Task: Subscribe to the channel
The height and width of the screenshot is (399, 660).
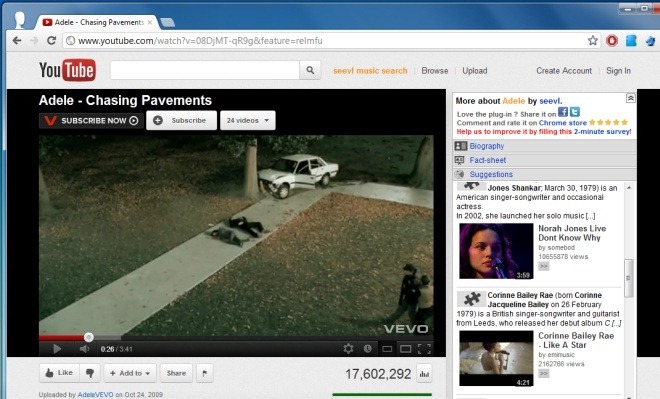Action: tap(181, 120)
